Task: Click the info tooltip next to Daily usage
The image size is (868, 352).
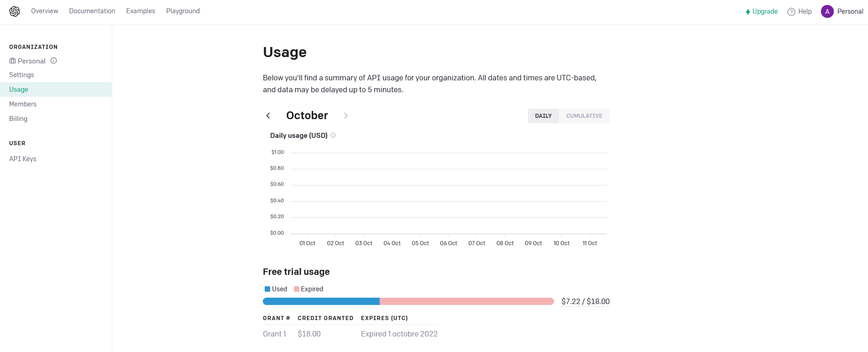Action: coord(333,135)
